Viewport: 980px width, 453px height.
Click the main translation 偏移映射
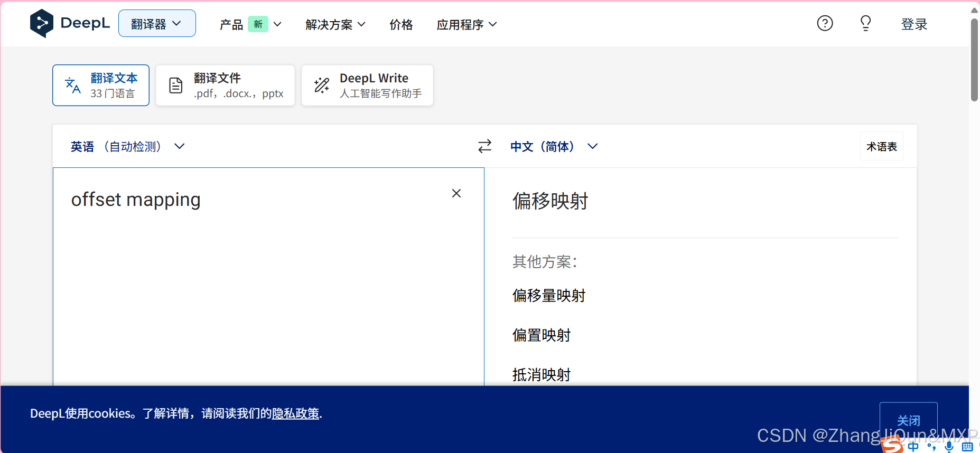coord(550,201)
